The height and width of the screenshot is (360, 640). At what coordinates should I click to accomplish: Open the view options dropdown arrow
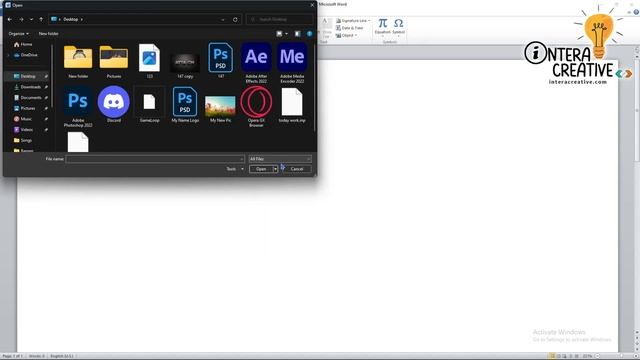pyautogui.click(x=286, y=33)
